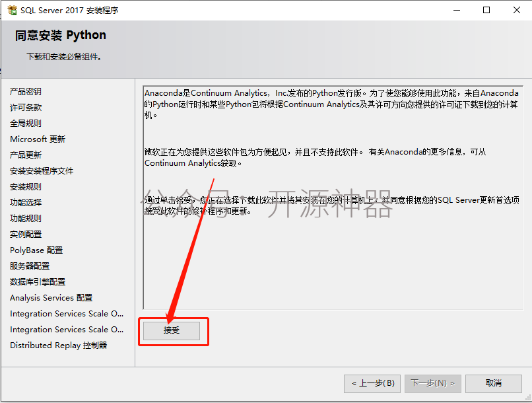The height and width of the screenshot is (403, 532).
Task: Close the SQL Server 2017 setup window
Action: pyautogui.click(x=516, y=10)
